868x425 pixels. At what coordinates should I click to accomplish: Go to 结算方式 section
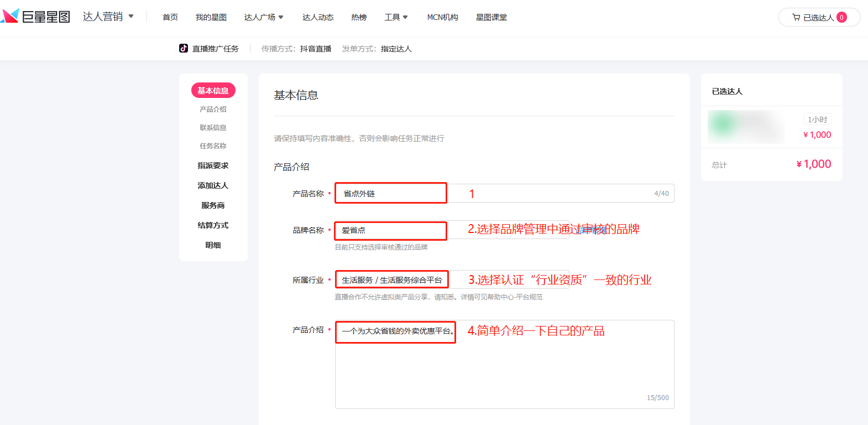213,225
